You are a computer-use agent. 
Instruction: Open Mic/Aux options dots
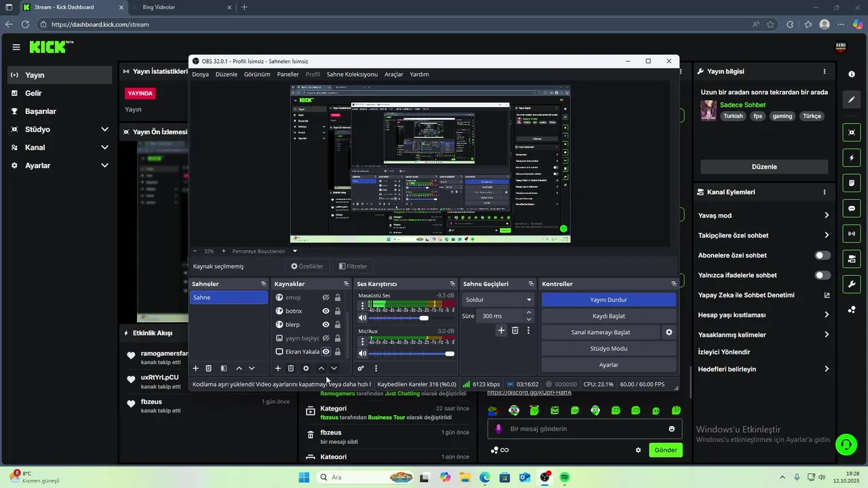pyautogui.click(x=362, y=342)
